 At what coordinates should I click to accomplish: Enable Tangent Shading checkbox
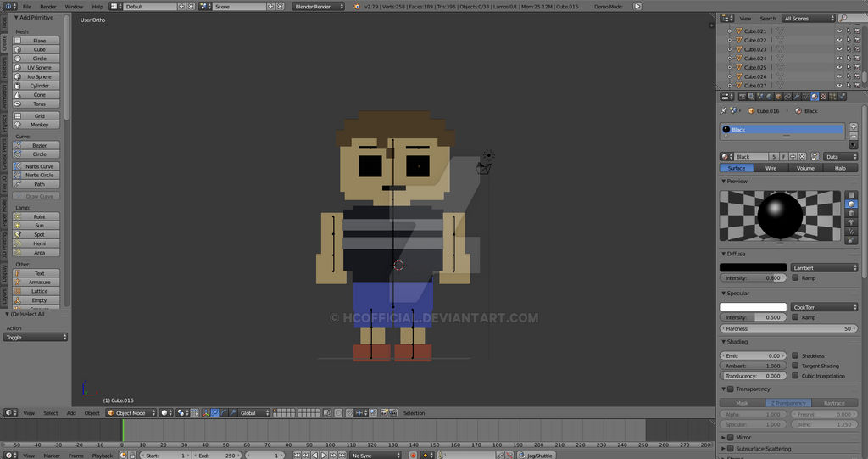tap(795, 366)
